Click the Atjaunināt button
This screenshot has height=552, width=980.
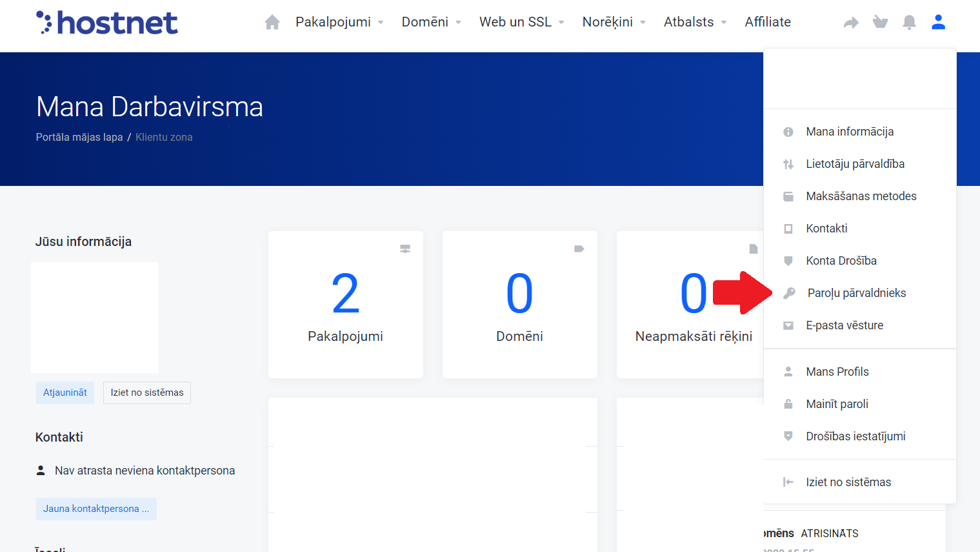(x=65, y=393)
